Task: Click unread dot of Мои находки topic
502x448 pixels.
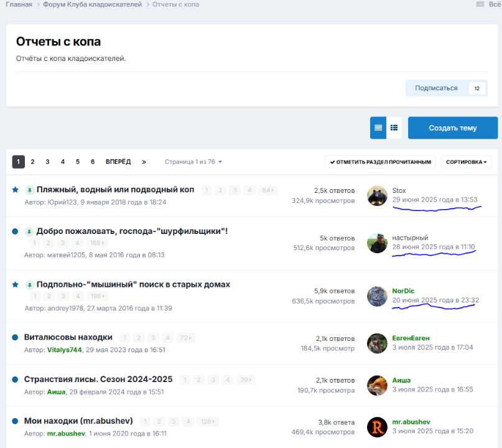Action: (15, 421)
